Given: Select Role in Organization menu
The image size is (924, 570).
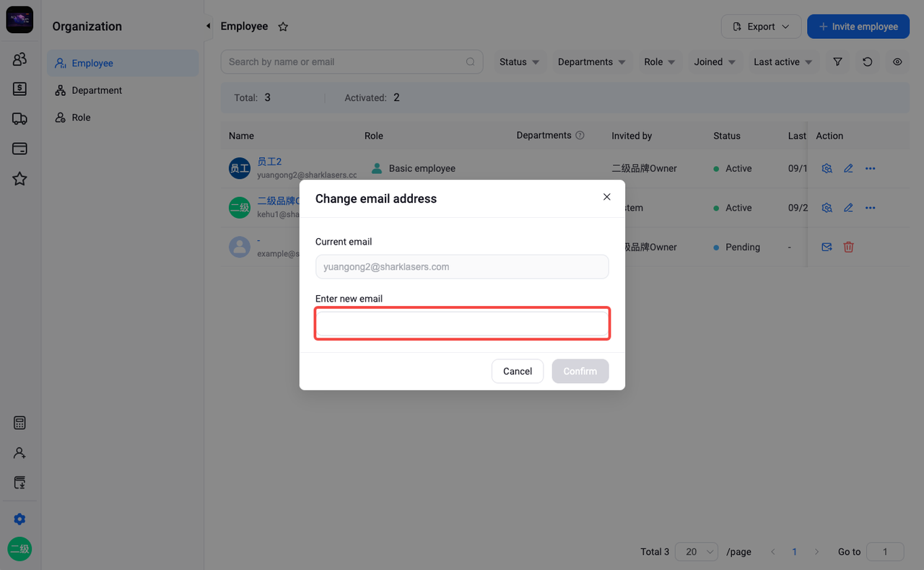Looking at the screenshot, I should 123,118.
